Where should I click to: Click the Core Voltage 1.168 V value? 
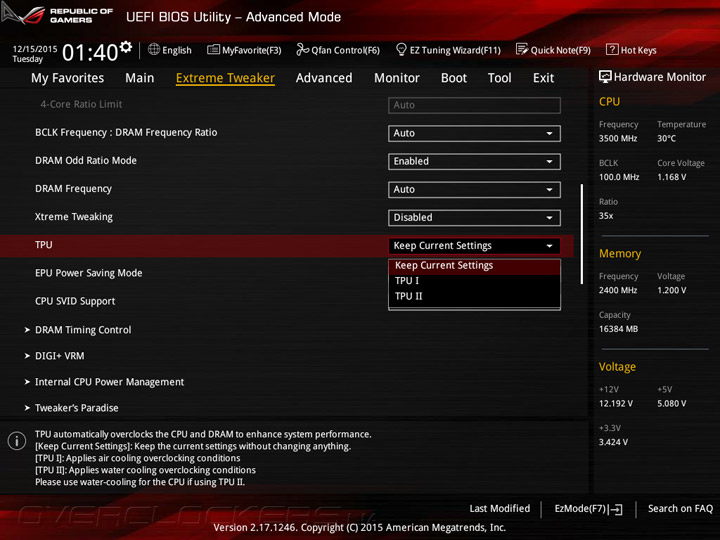[671, 177]
